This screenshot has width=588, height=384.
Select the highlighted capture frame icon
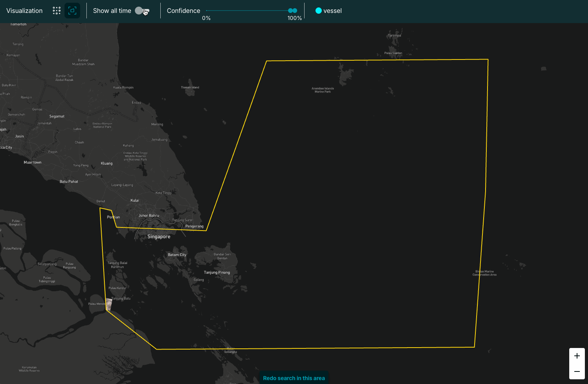(72, 11)
